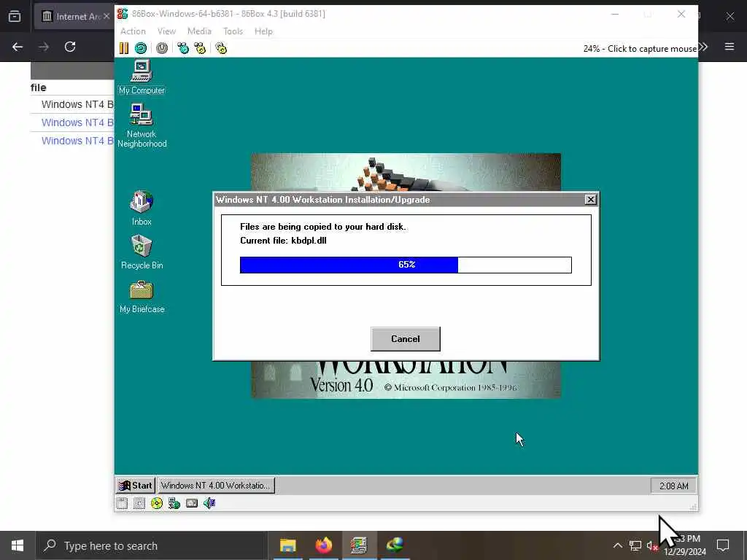Click the 65% progress bar
Viewport: 747px width, 560px height.
pyautogui.click(x=406, y=265)
